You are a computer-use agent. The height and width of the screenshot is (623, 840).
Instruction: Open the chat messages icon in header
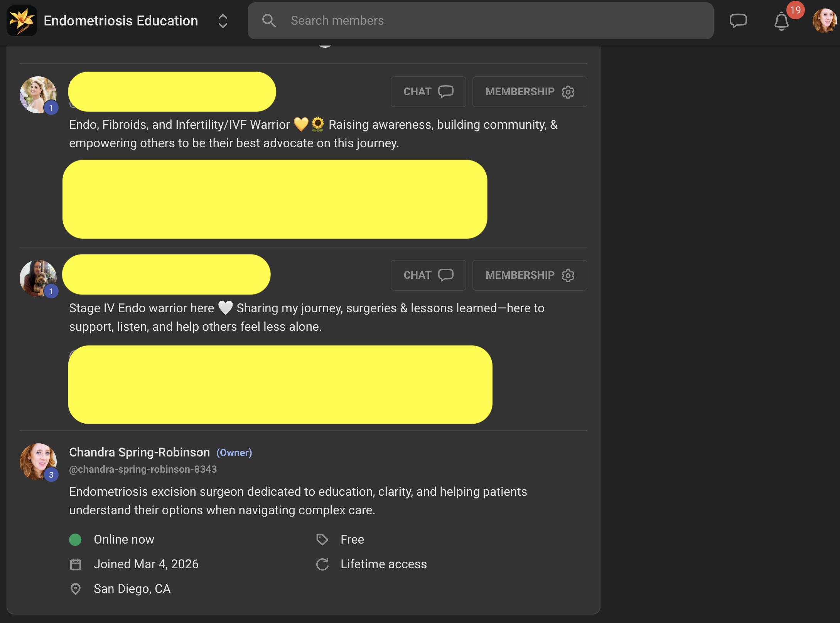[x=738, y=21]
